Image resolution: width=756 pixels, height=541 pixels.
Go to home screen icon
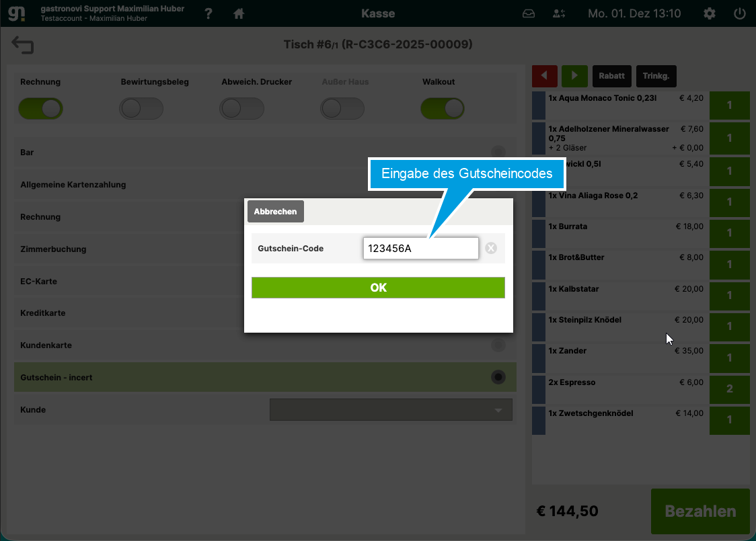(239, 13)
